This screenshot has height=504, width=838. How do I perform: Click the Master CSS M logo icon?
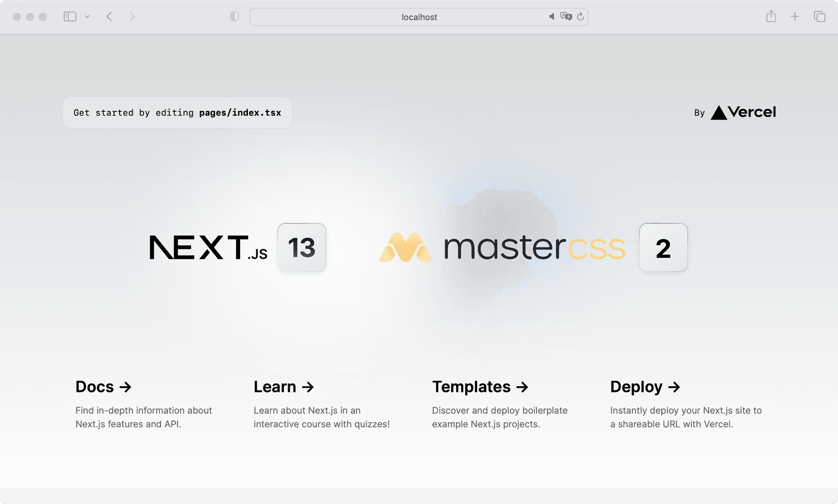(405, 247)
